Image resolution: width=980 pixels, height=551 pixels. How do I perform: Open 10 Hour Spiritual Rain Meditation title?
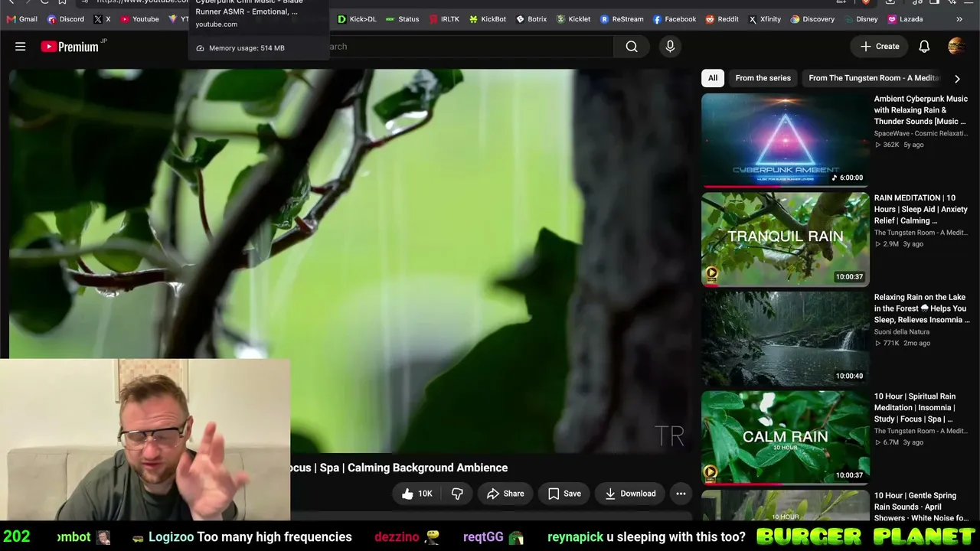915,408
